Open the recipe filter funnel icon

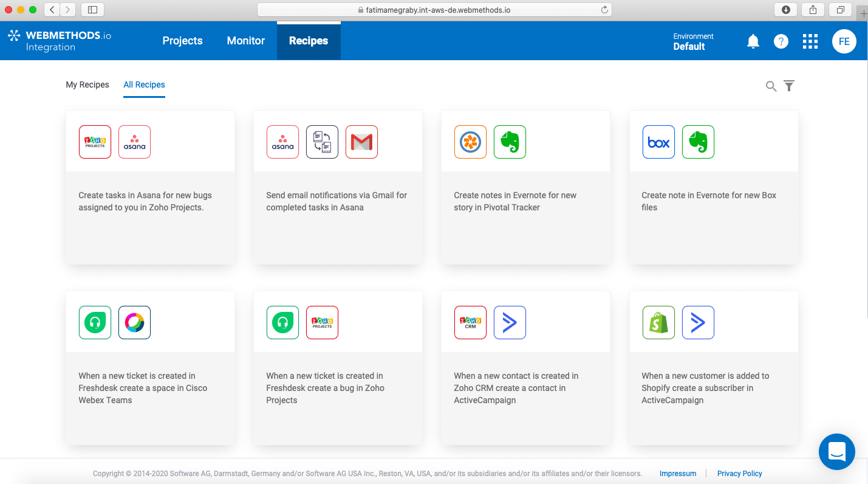pos(789,86)
